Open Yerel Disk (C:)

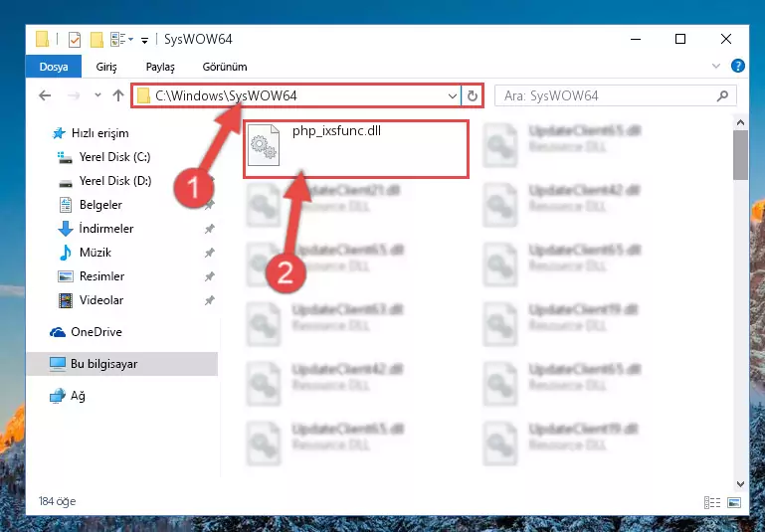coord(114,157)
